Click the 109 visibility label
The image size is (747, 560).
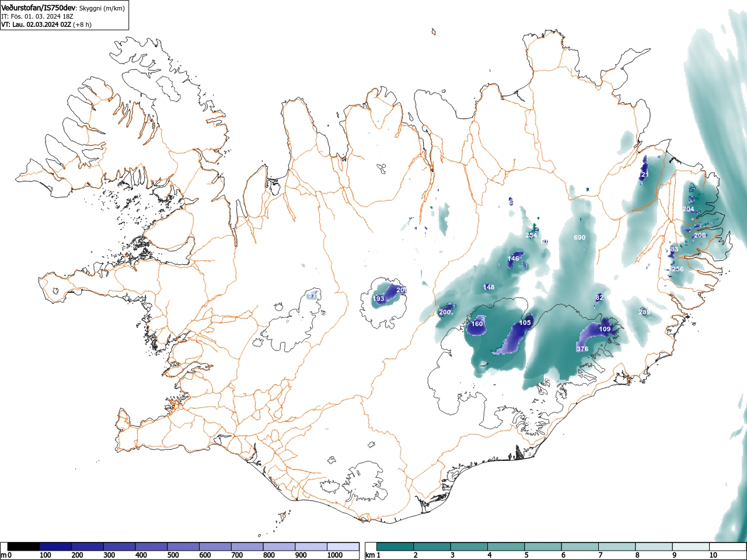[x=605, y=330]
